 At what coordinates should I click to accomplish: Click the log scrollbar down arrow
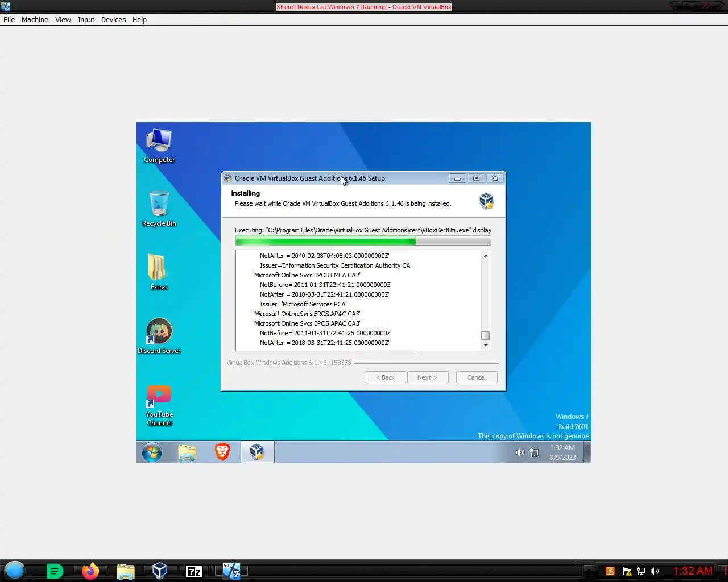coord(486,345)
